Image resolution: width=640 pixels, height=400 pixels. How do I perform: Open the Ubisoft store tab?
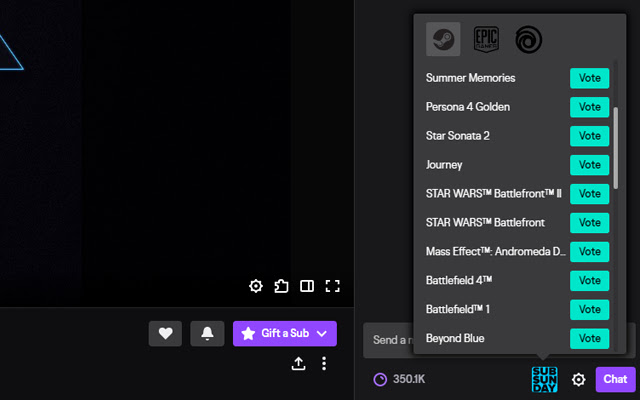[x=527, y=39]
